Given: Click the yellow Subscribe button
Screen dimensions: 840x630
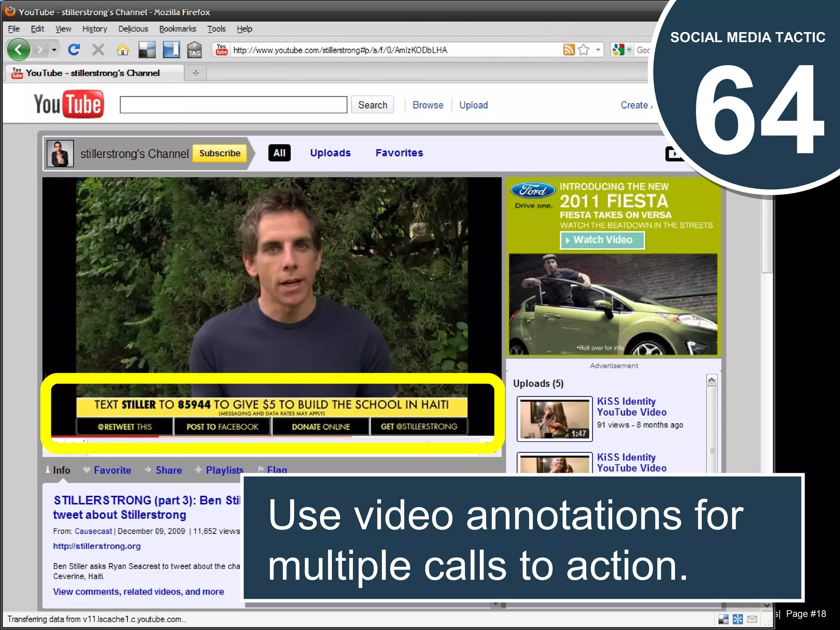Looking at the screenshot, I should click(220, 153).
